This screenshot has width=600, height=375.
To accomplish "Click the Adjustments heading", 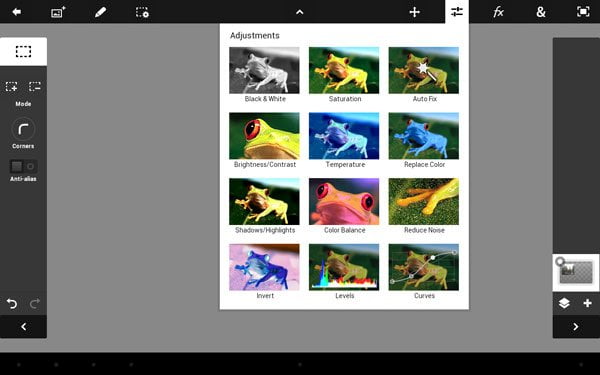I will (255, 36).
